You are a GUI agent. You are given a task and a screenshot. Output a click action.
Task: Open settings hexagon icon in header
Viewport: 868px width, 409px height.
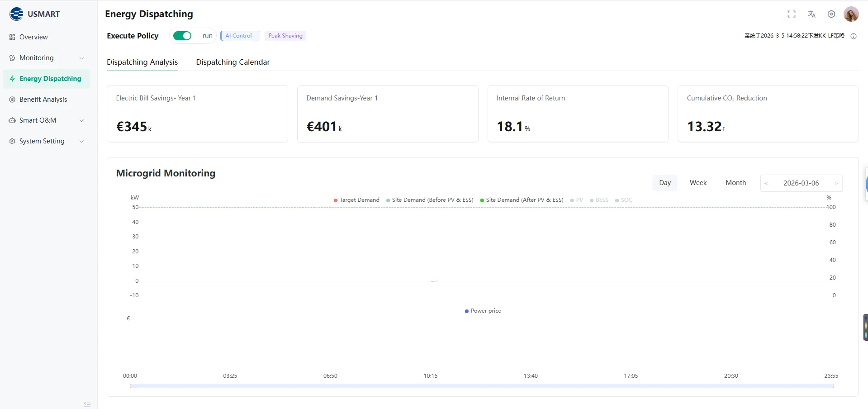831,14
